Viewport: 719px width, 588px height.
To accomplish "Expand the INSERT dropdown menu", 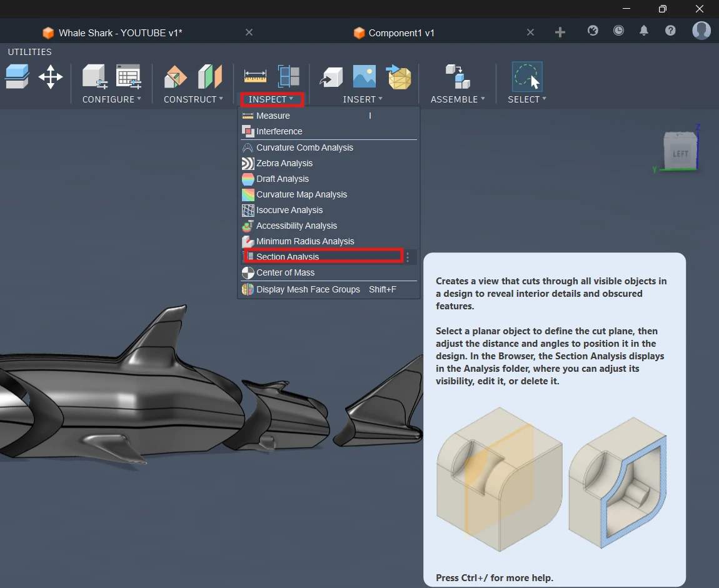I will point(362,99).
